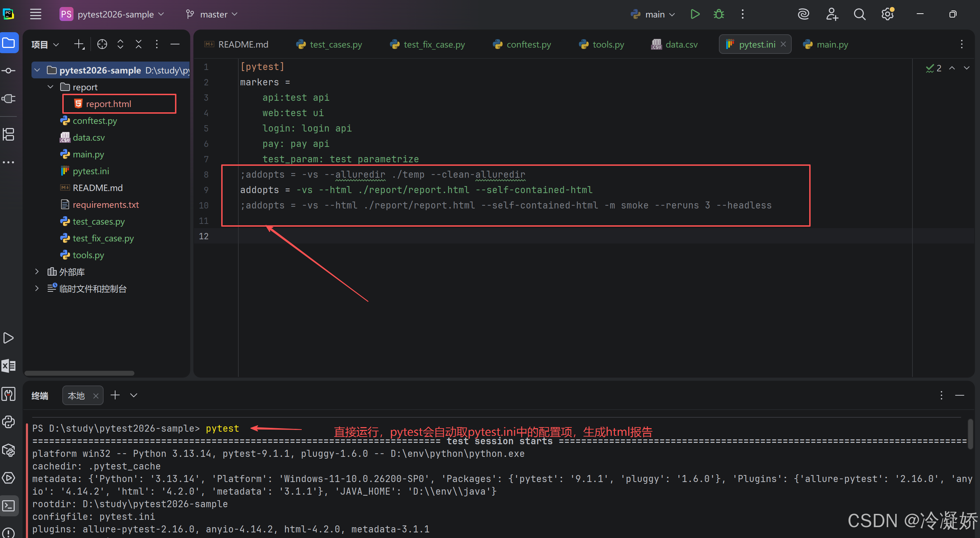980x538 pixels.
Task: Go to next highlighted problem
Action: point(966,69)
